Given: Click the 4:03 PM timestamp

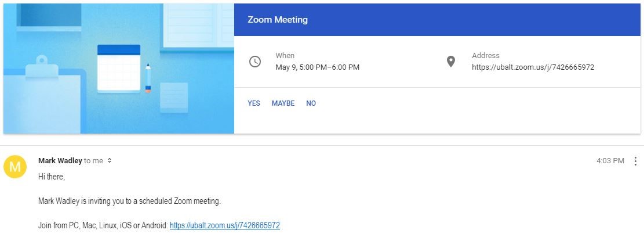Looking at the screenshot, I should [610, 161].
